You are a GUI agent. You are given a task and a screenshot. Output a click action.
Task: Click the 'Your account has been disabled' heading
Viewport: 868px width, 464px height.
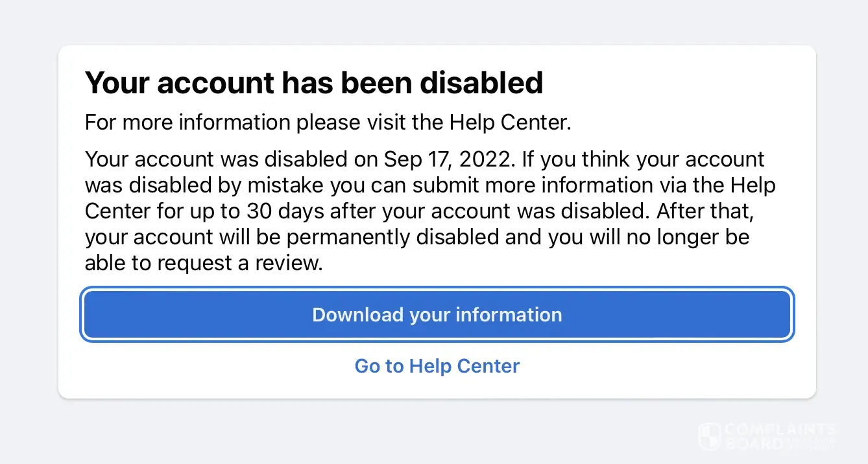click(x=314, y=83)
